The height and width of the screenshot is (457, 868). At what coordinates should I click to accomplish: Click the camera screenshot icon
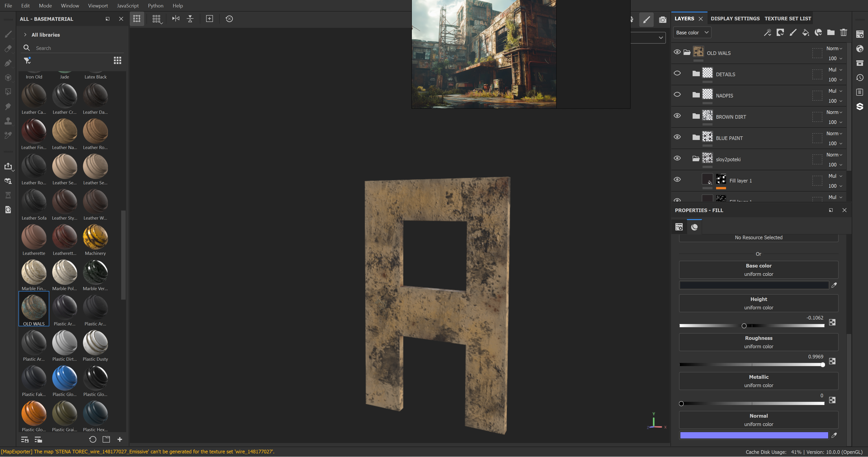[x=663, y=19]
